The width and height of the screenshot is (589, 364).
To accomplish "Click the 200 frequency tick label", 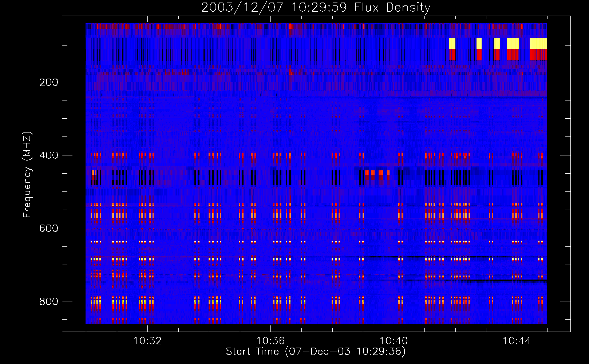I will coord(49,82).
